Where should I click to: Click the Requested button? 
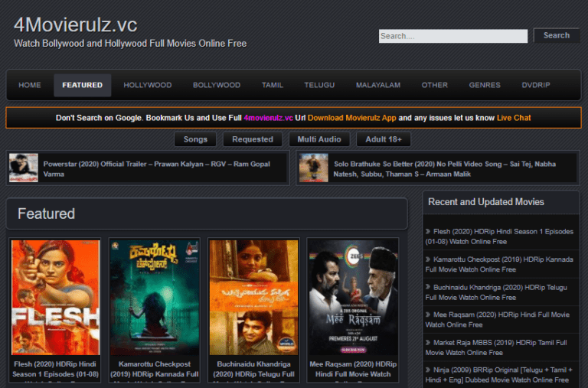pyautogui.click(x=253, y=139)
